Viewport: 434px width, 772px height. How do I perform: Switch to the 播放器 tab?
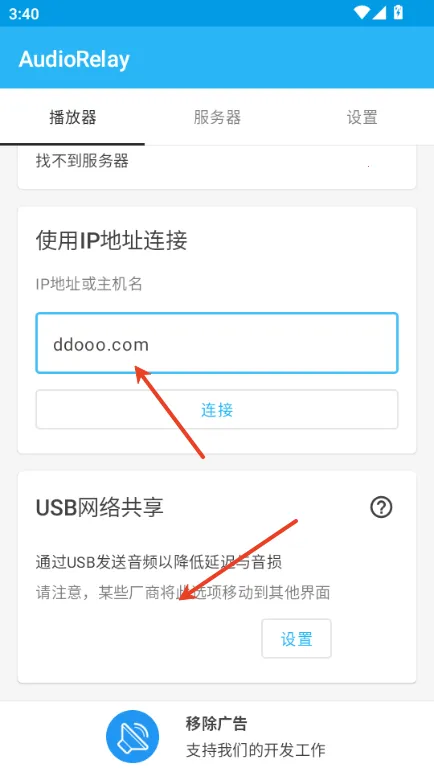point(72,118)
